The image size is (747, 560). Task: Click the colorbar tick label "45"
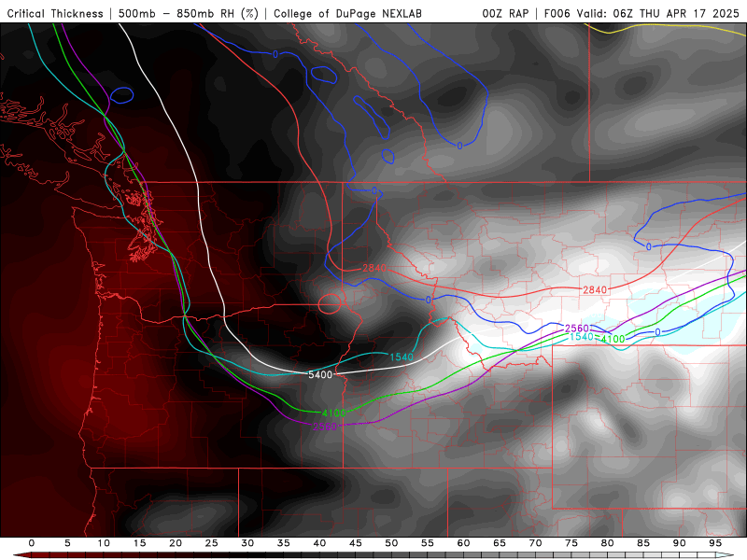(356, 543)
